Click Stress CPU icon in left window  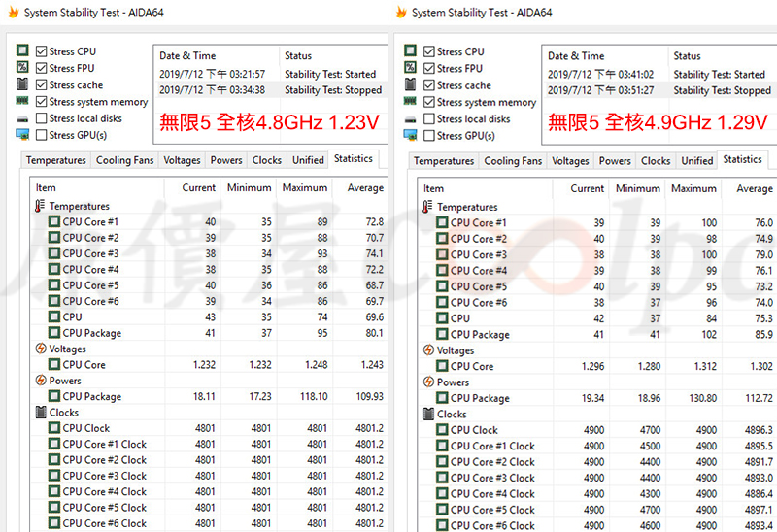point(22,50)
